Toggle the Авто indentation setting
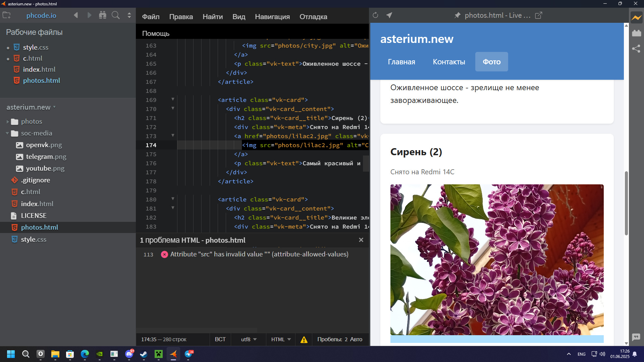Image resolution: width=644 pixels, height=362 pixels. pyautogui.click(x=356, y=340)
